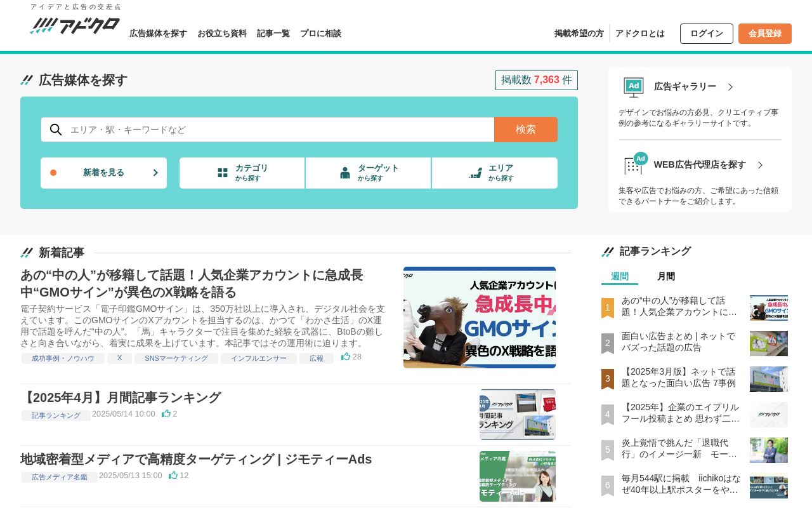Click arrow on 新着を見る button
Screen dimensions: 812x508
click(x=155, y=173)
